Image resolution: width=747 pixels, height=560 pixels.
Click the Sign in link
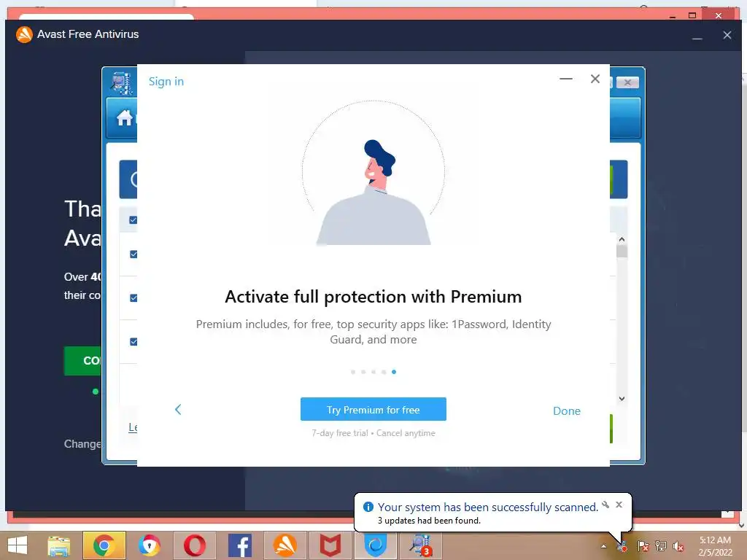click(166, 82)
